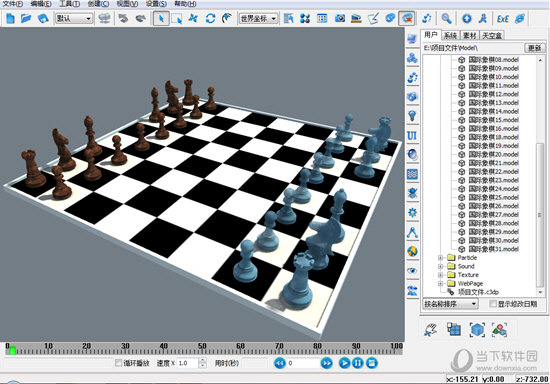Viewport: 550px width, 384px height.
Task: Tick the 显示修改日期 checkbox
Action: (x=493, y=303)
